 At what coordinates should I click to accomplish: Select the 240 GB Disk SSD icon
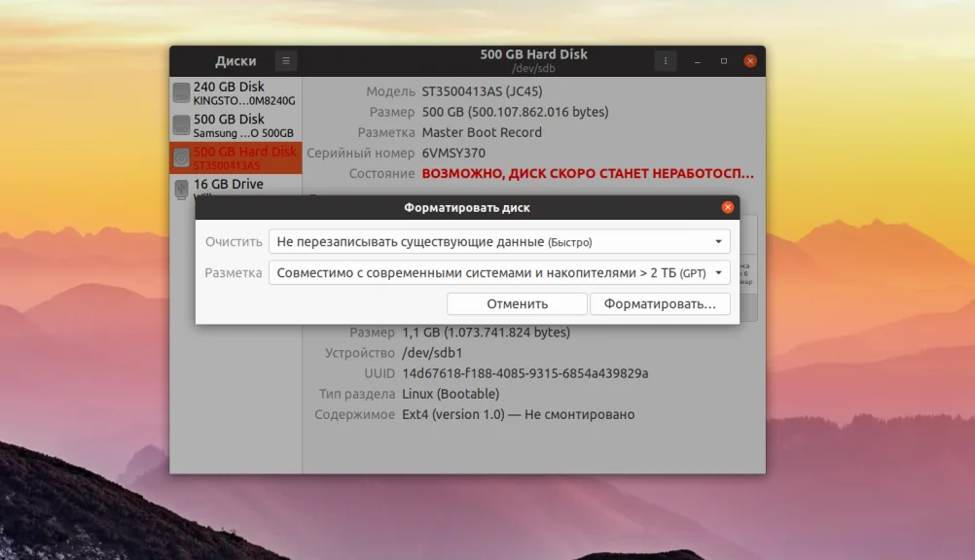click(181, 92)
